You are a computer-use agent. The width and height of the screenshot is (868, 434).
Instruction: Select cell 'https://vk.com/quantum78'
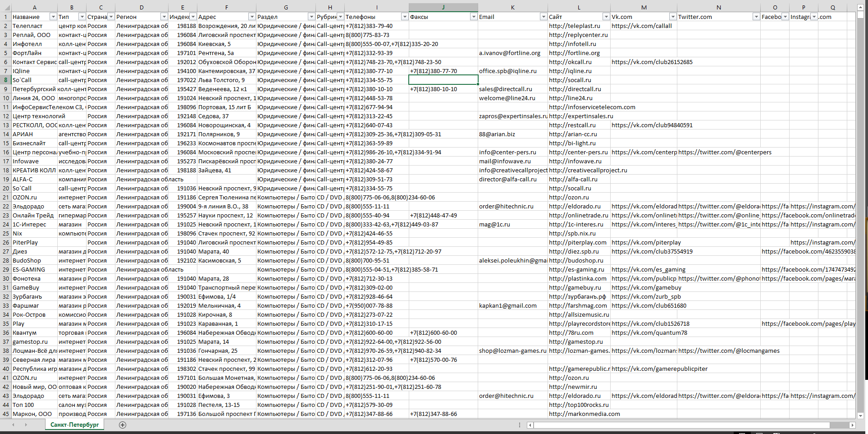tap(644, 332)
